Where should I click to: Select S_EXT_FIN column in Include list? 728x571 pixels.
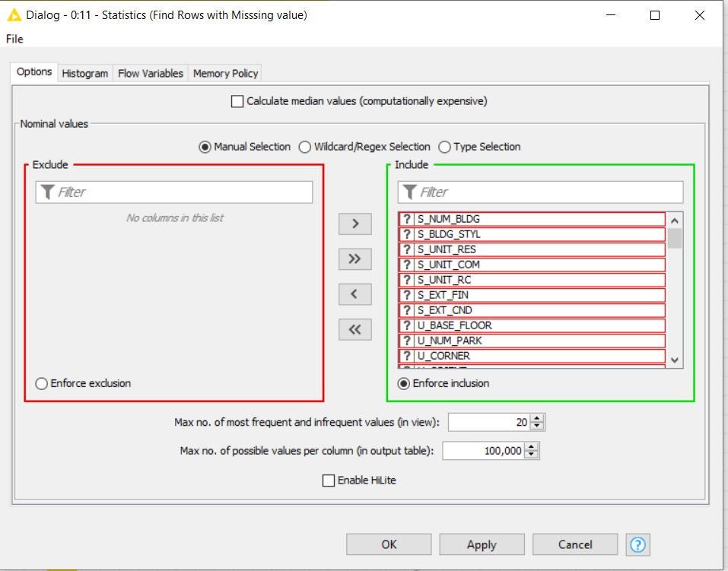[x=532, y=295]
